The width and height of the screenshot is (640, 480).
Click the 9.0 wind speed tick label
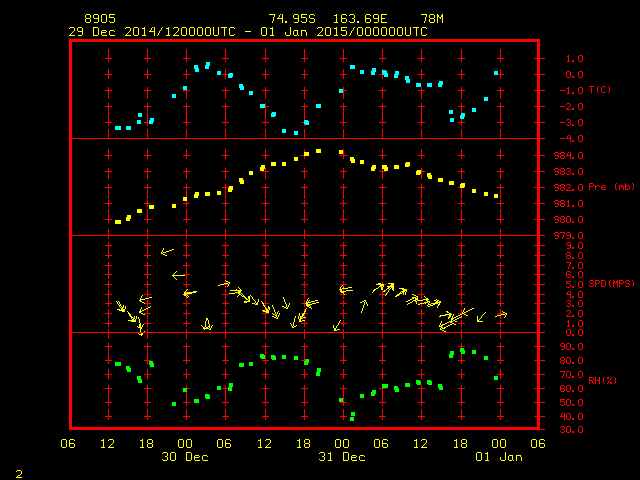(x=574, y=246)
